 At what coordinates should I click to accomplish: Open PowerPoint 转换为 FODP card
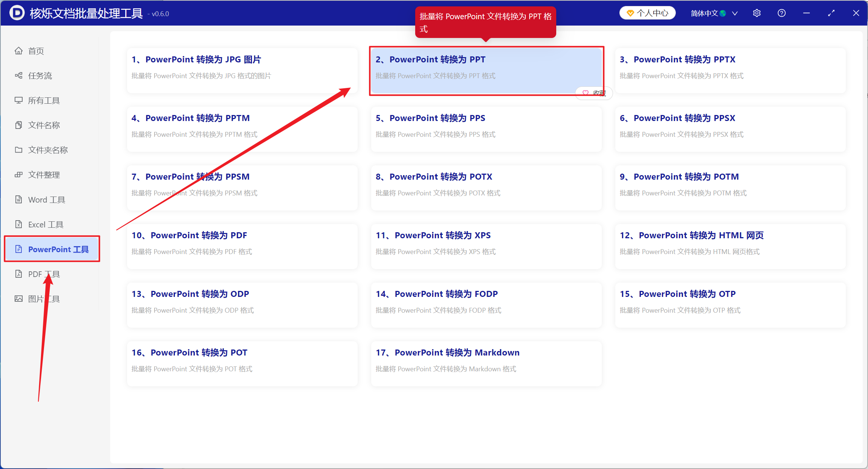[x=486, y=305]
